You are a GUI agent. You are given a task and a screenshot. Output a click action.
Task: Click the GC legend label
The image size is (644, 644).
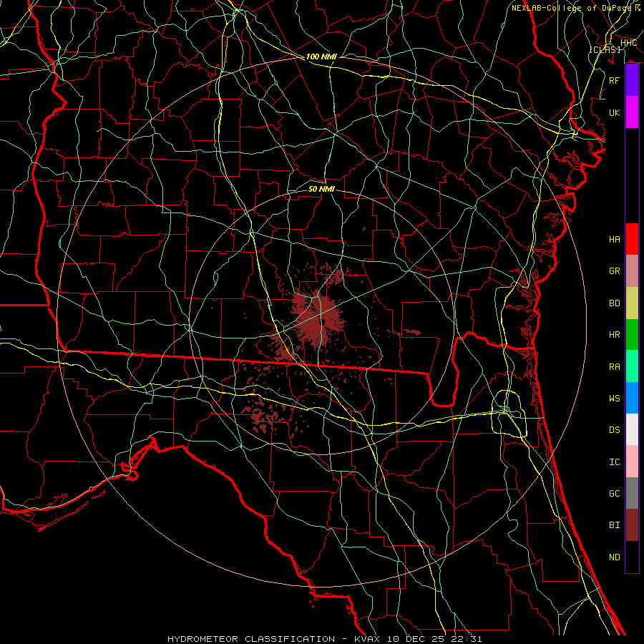click(615, 494)
